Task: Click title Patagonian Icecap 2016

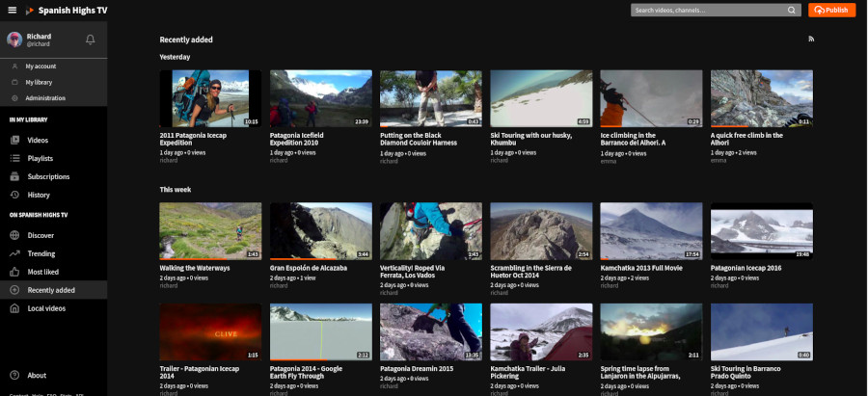Action: 746,268
